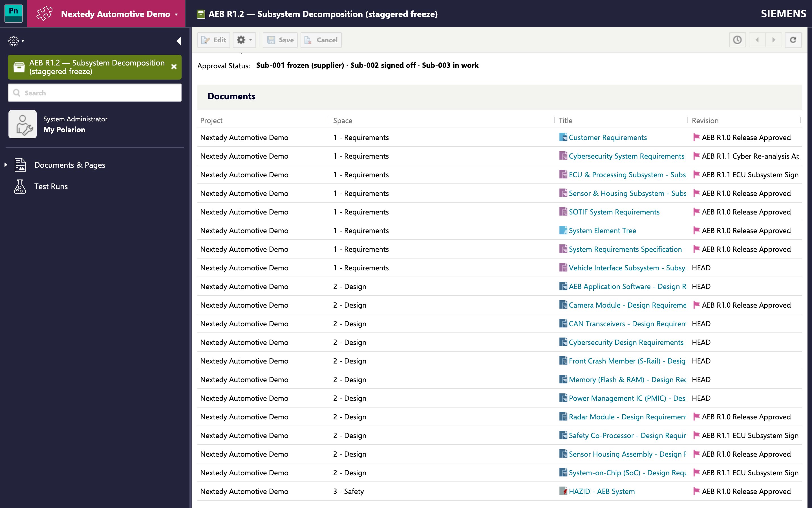This screenshot has width=812, height=508.
Task: Click the Cancel button
Action: (321, 40)
